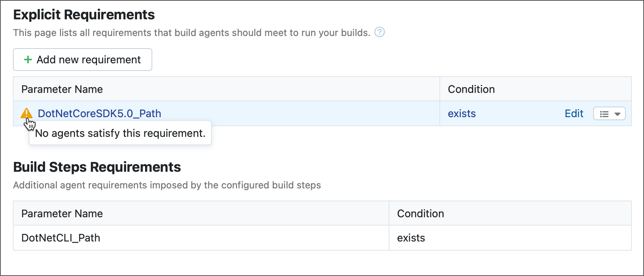Click the warning triangle beside DotNetCoreSDK5.0_Path

(x=27, y=113)
